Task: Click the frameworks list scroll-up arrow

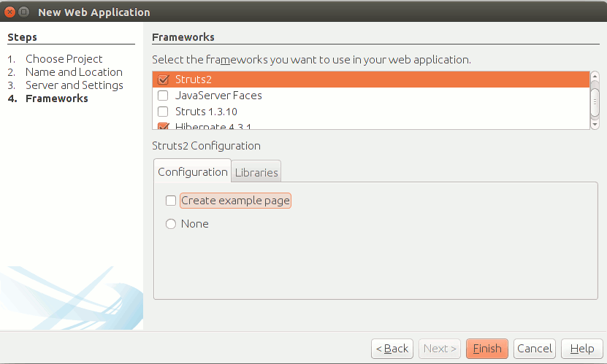Action: (x=595, y=76)
